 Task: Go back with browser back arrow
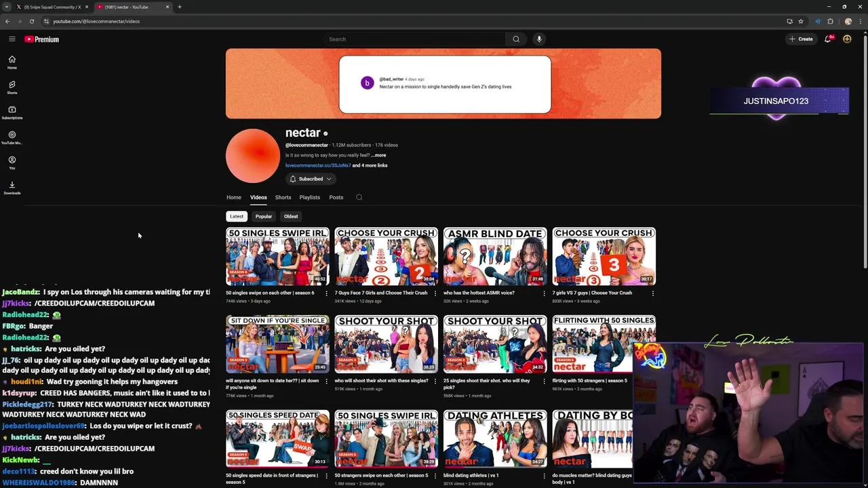coord(7,21)
